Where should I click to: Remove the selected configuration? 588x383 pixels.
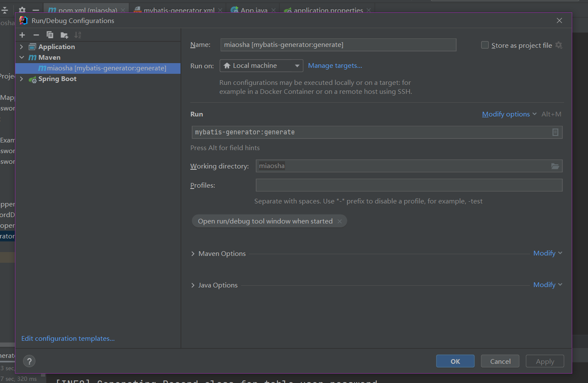point(36,35)
